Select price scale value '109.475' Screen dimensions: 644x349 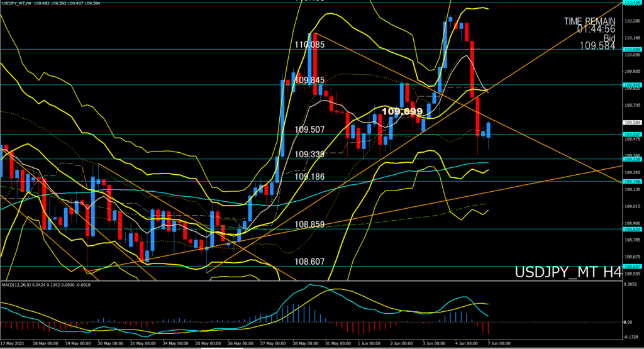coord(633,139)
